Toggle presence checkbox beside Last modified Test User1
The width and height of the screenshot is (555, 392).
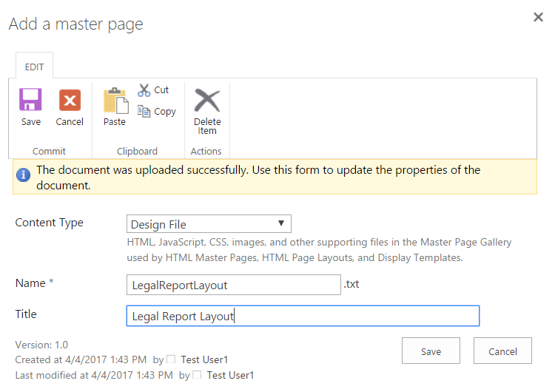click(x=197, y=376)
